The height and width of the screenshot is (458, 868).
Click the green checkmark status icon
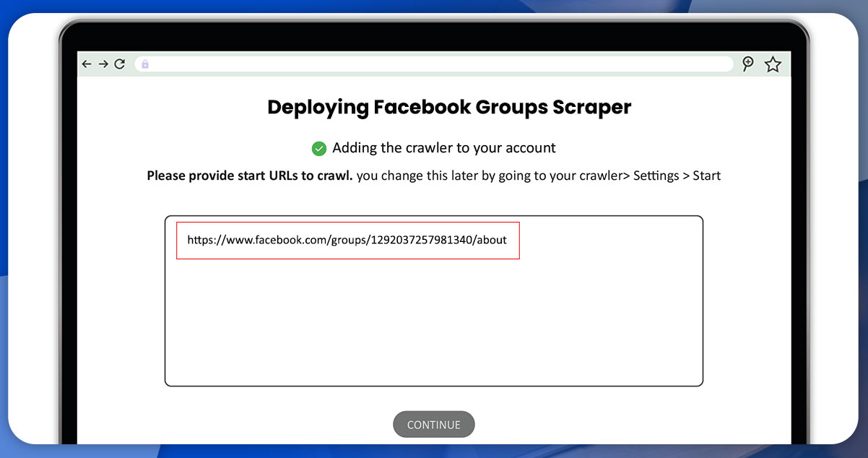pos(318,147)
